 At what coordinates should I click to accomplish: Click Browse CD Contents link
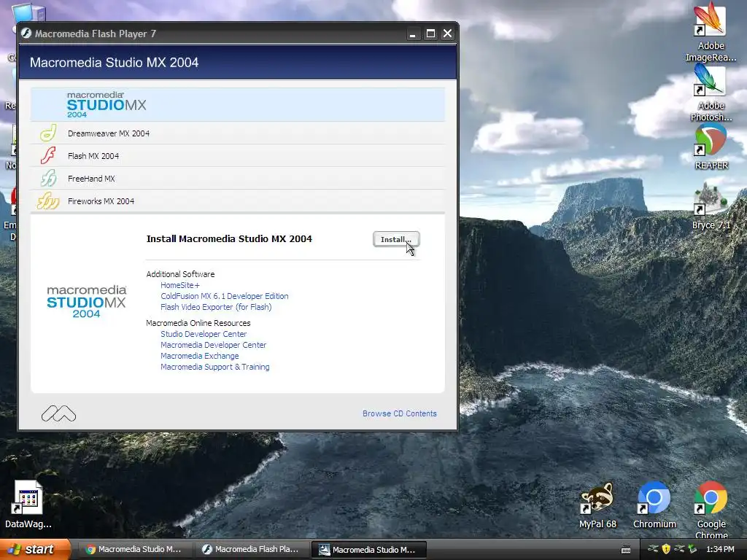coord(400,414)
